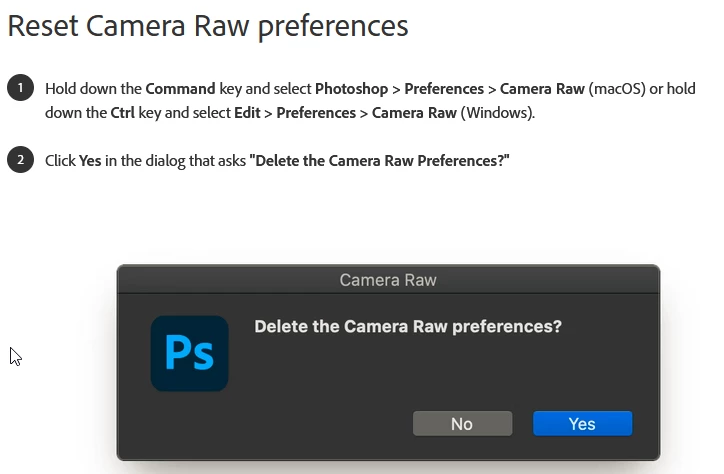Click the Photoshop Ps icon in the dialog
This screenshot has height=474, width=724.
coord(190,354)
